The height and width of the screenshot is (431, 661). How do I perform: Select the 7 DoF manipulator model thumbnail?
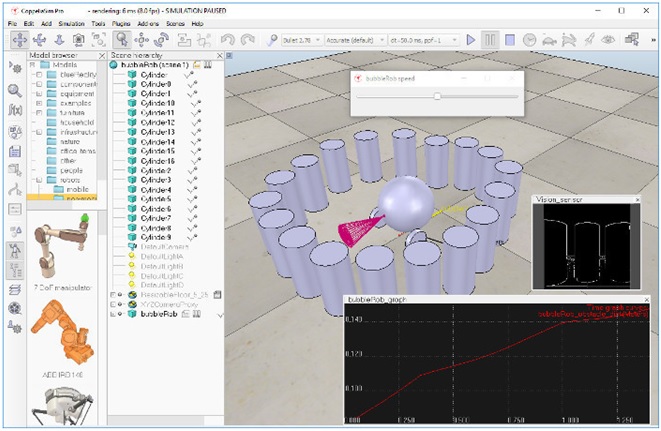[x=62, y=247]
